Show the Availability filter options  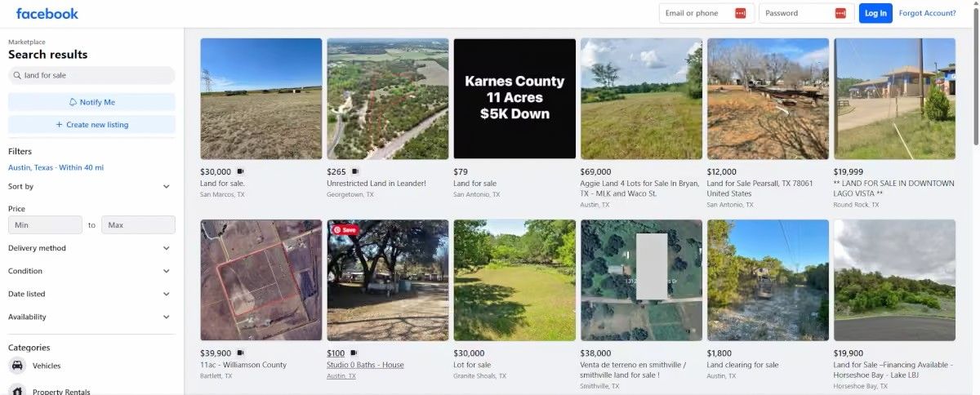pyautogui.click(x=166, y=317)
